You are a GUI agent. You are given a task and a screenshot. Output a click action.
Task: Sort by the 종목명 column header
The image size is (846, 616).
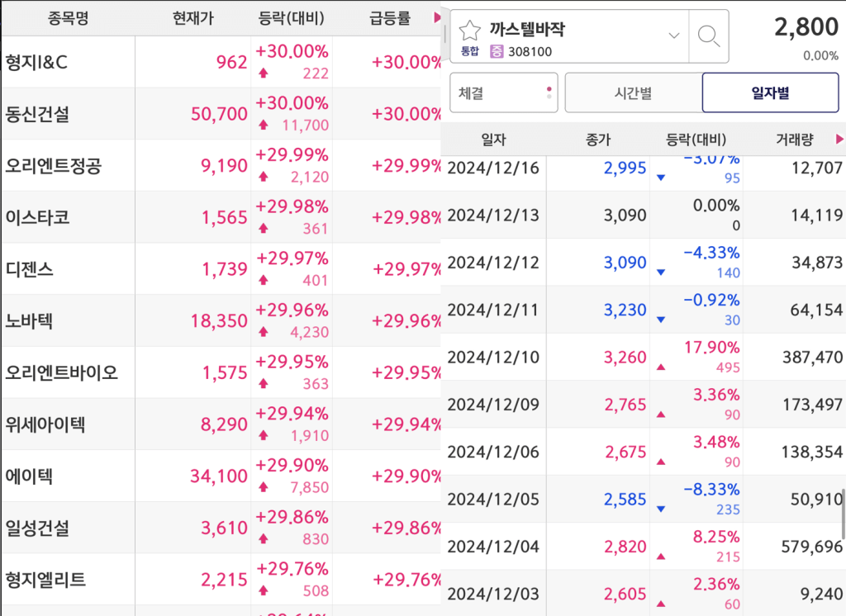pyautogui.click(x=68, y=18)
